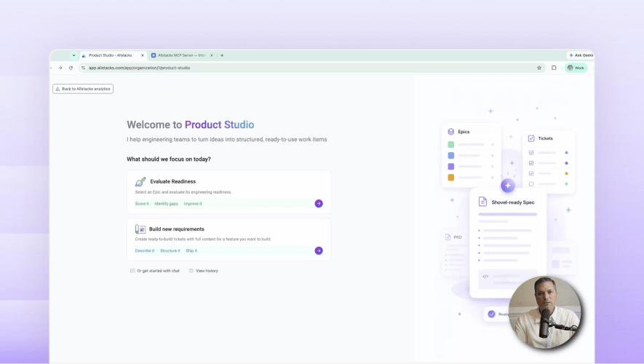Select the Build new requirements document icon
This screenshot has width=644, height=364.
(140, 229)
